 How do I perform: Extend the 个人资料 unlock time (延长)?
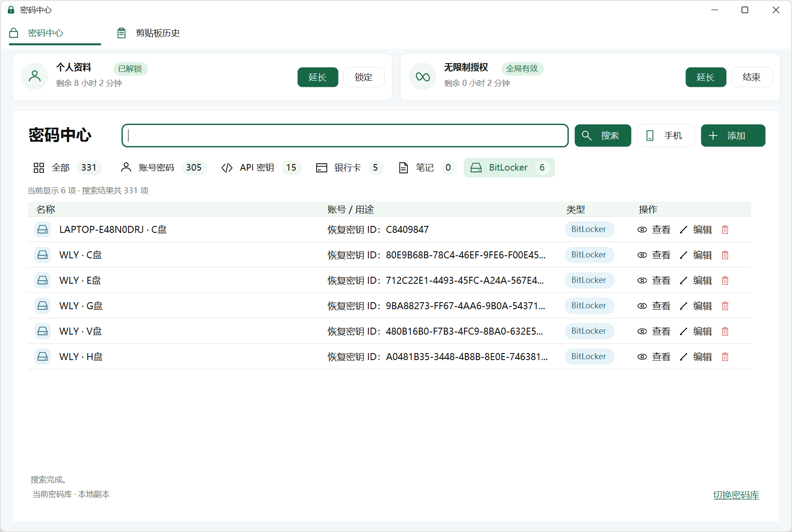318,77
